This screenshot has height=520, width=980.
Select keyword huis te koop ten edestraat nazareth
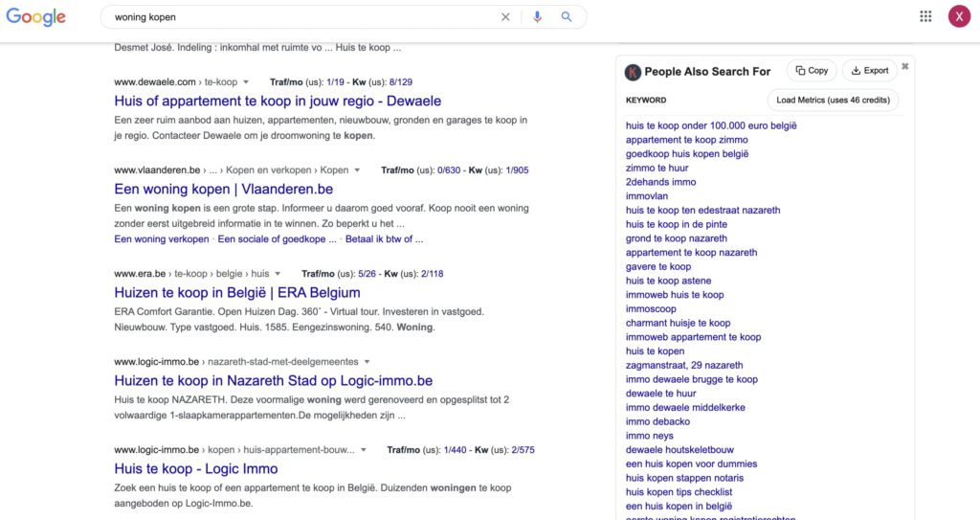(703, 211)
